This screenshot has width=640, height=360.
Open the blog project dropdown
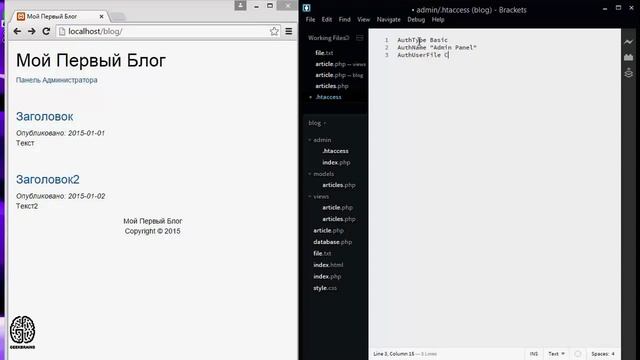pos(317,123)
